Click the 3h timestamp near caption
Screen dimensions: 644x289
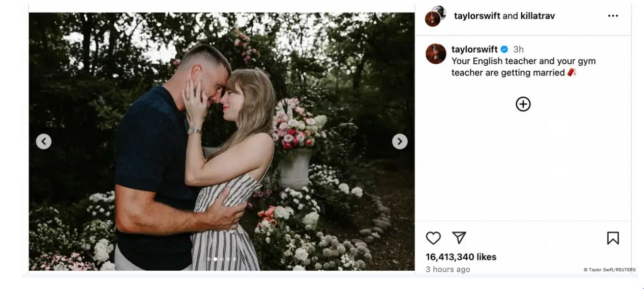point(518,50)
